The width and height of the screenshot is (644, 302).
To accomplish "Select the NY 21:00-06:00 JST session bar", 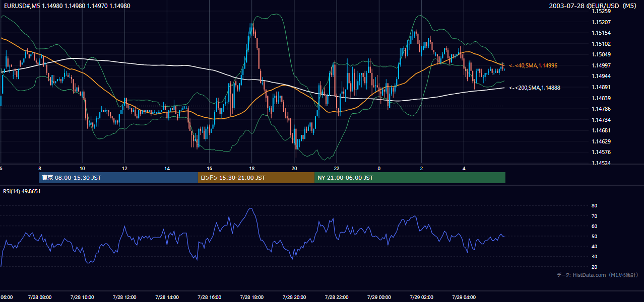I will coord(410,178).
